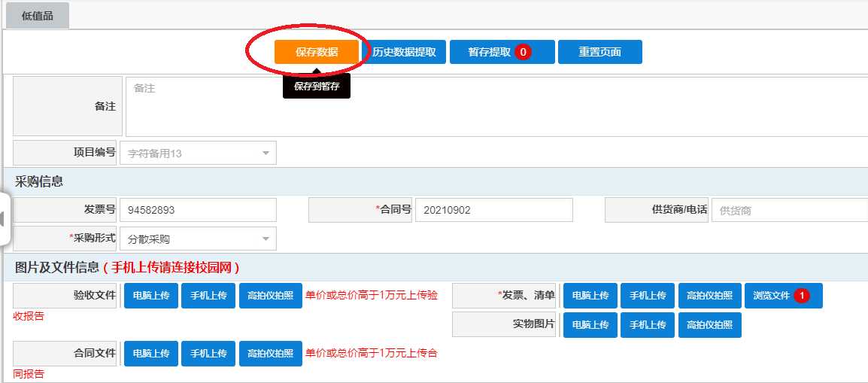868x383 pixels.
Task: Click the 合同号 input field
Action: [493, 210]
